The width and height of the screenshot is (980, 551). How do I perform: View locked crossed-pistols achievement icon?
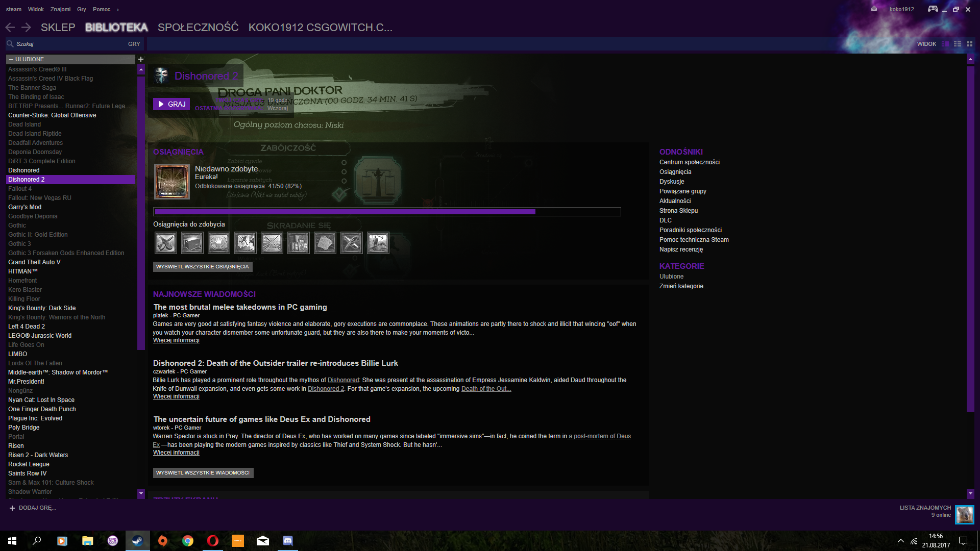[x=165, y=243]
